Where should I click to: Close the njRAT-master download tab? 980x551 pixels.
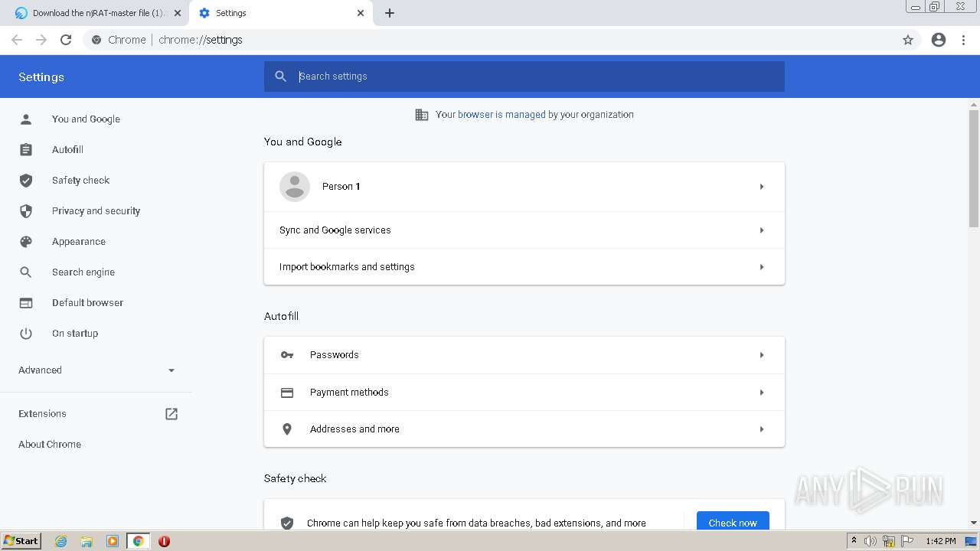[x=177, y=13]
